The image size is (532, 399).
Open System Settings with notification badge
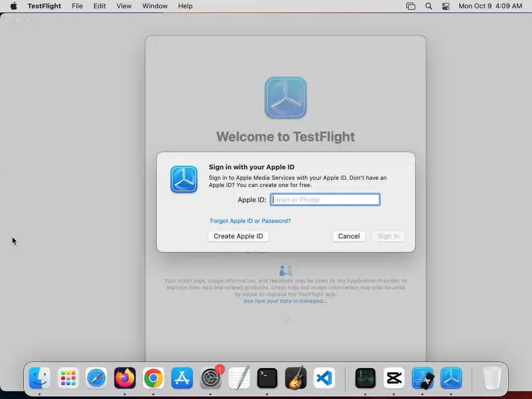[211, 378]
